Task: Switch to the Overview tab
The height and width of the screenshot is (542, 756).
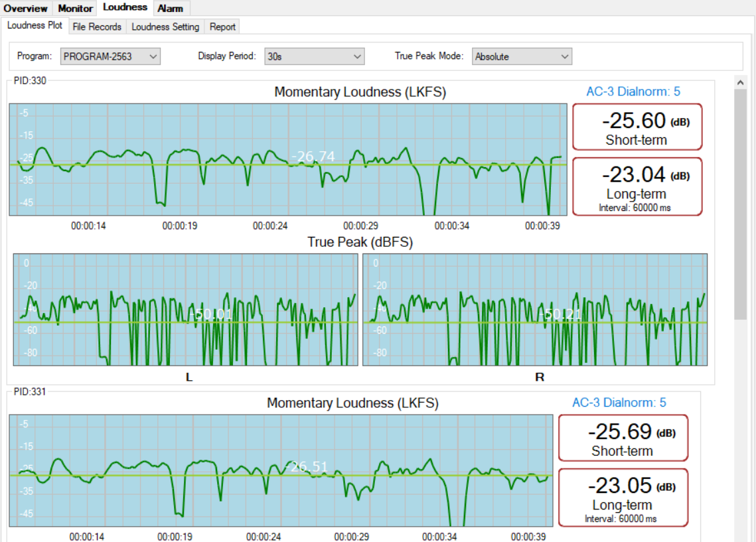Action: (x=26, y=9)
